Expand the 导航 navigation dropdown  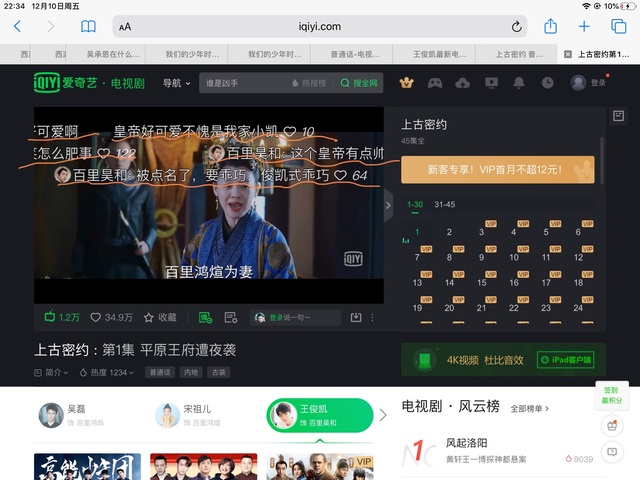176,83
